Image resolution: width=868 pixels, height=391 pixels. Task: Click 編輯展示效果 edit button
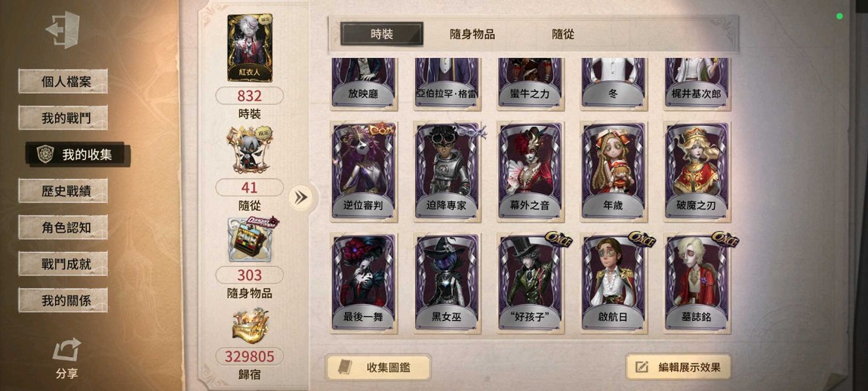pyautogui.click(x=678, y=367)
